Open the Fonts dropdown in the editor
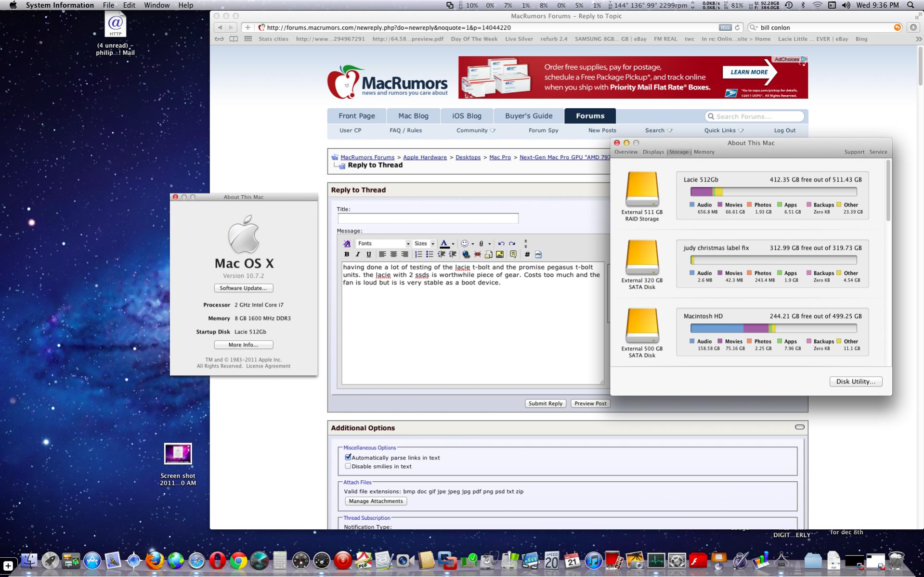Viewport: 924px width, 577px height. pos(384,244)
